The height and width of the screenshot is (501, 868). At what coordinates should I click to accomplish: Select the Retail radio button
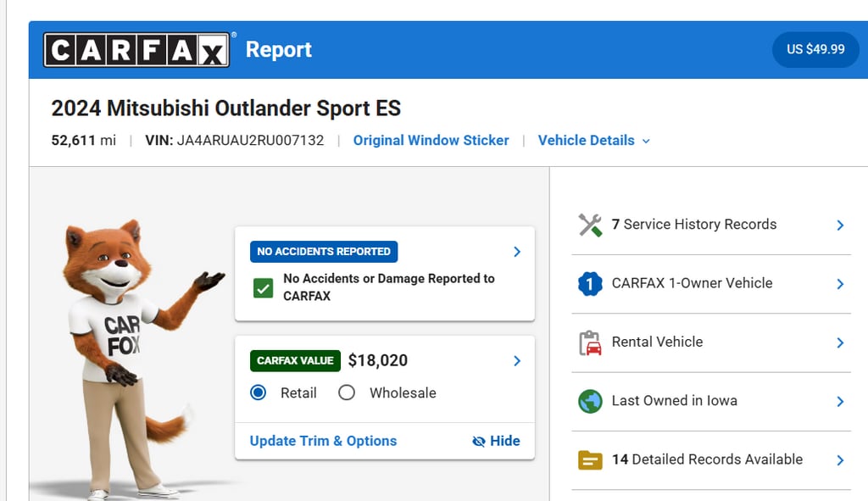pyautogui.click(x=258, y=392)
